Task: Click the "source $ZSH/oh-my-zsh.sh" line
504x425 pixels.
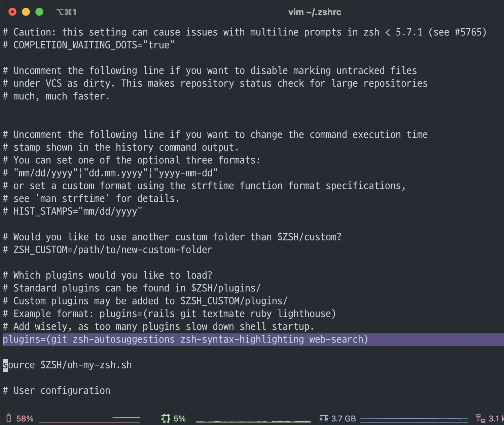Action: click(x=67, y=365)
